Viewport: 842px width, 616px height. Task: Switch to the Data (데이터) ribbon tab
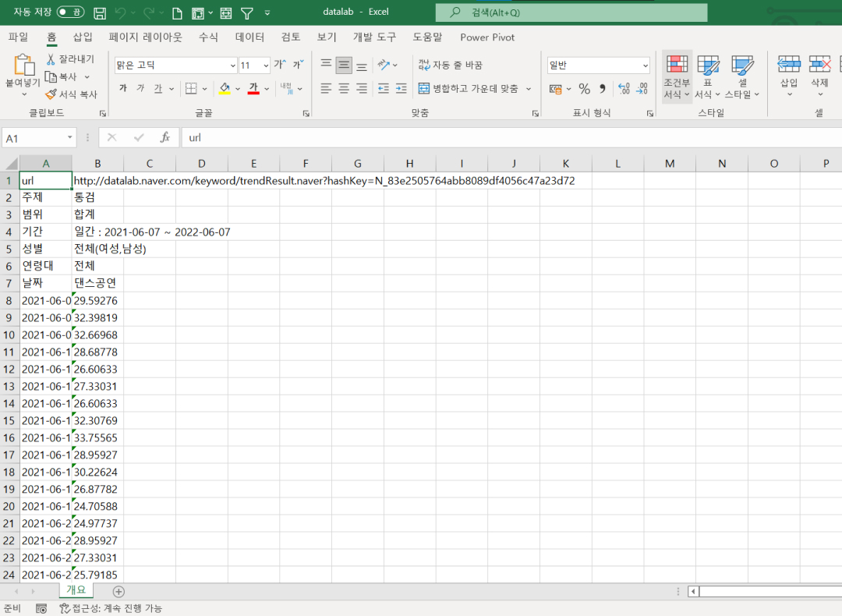pyautogui.click(x=249, y=37)
